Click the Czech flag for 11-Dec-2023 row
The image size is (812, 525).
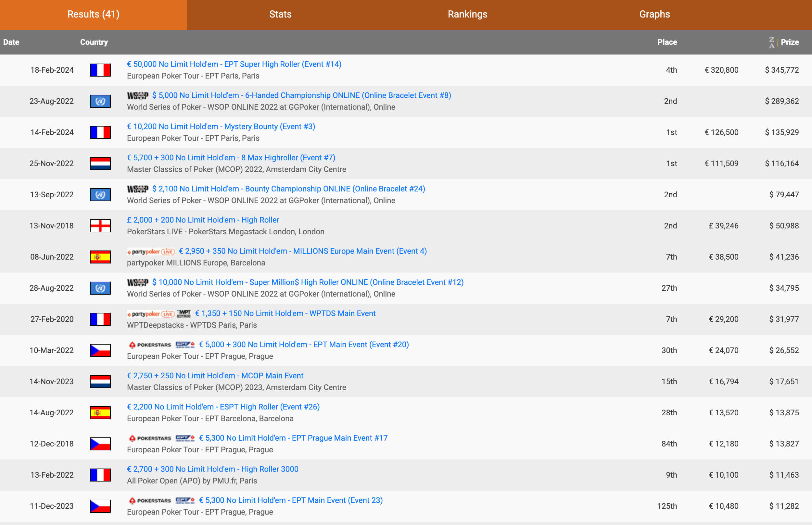click(100, 506)
